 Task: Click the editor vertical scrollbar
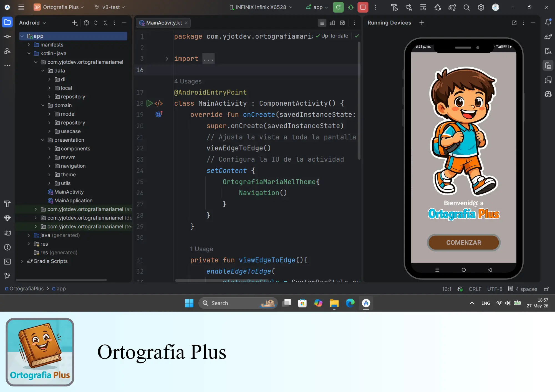pos(359,100)
